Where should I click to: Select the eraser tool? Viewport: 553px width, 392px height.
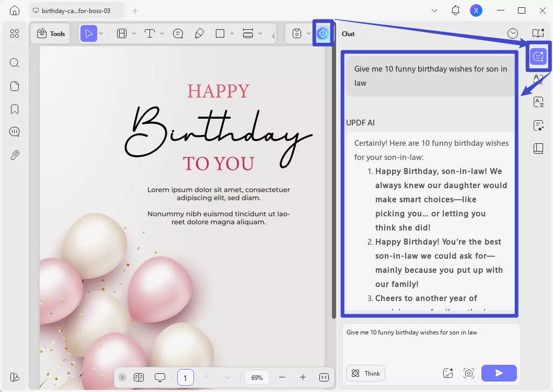coord(199,33)
